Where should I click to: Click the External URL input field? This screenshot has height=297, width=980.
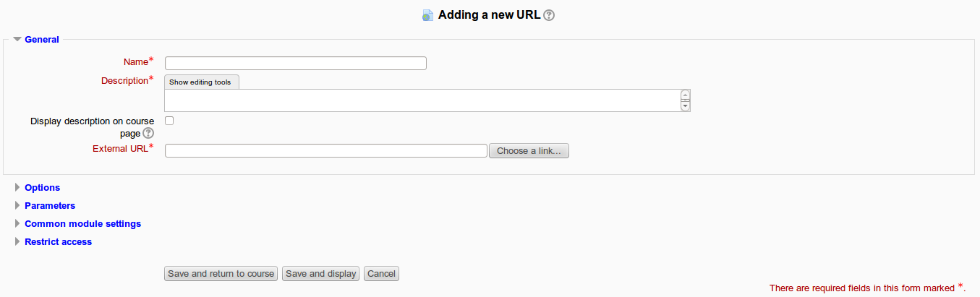[x=326, y=151]
